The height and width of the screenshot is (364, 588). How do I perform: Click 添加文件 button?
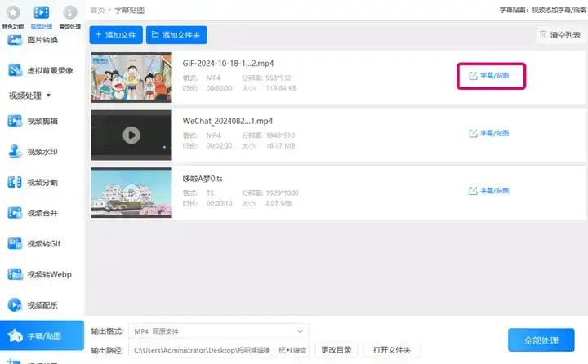(x=114, y=35)
